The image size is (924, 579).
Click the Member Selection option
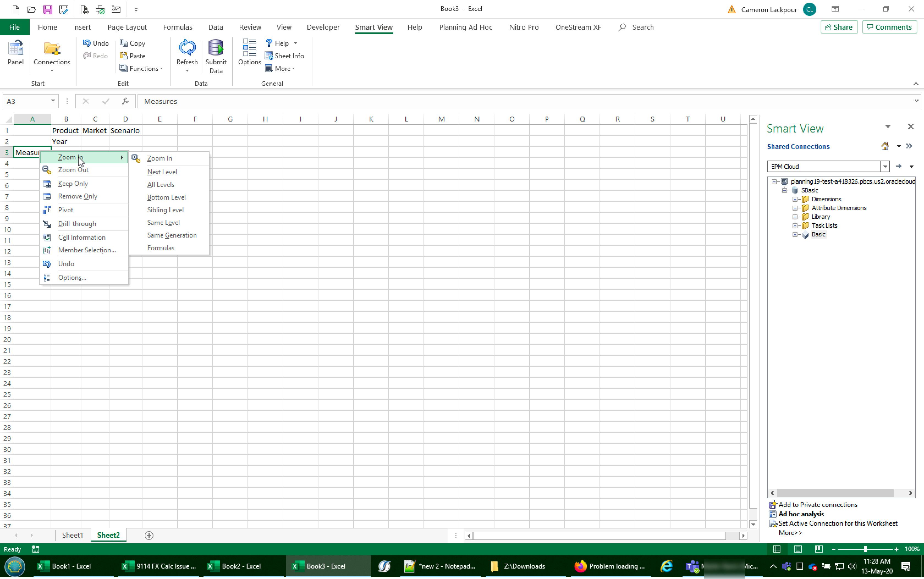point(87,249)
